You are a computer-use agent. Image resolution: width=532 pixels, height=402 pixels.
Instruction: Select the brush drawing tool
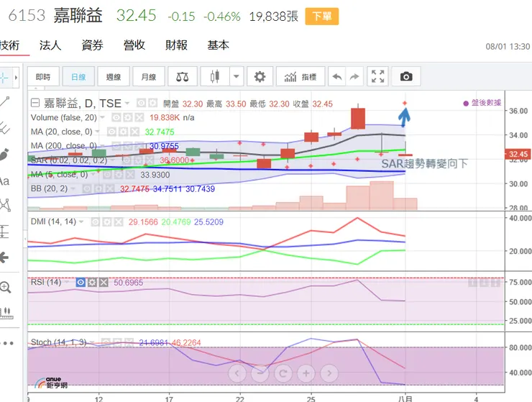4,155
